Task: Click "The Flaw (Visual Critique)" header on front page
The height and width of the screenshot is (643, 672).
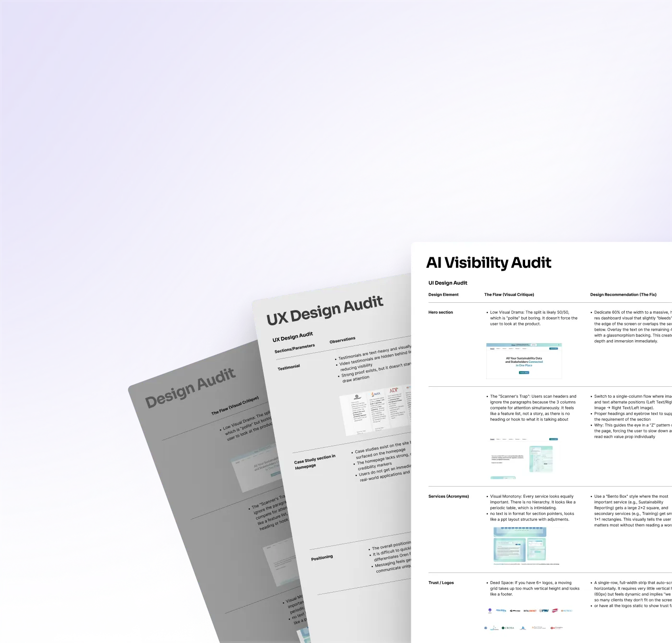Action: (509, 295)
